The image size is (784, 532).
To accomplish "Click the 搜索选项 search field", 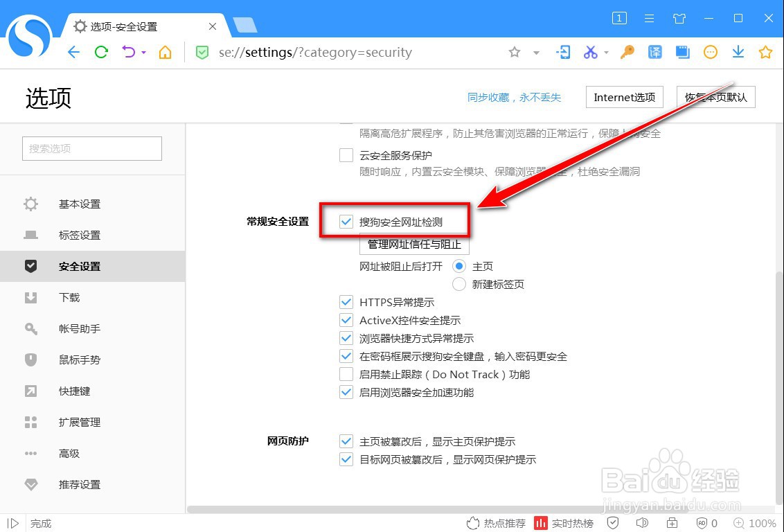I will (92, 148).
